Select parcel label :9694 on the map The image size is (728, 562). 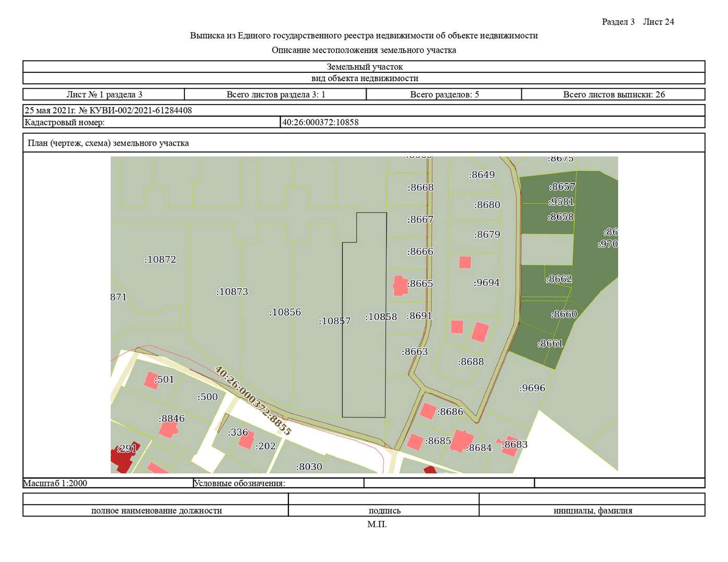click(x=486, y=283)
